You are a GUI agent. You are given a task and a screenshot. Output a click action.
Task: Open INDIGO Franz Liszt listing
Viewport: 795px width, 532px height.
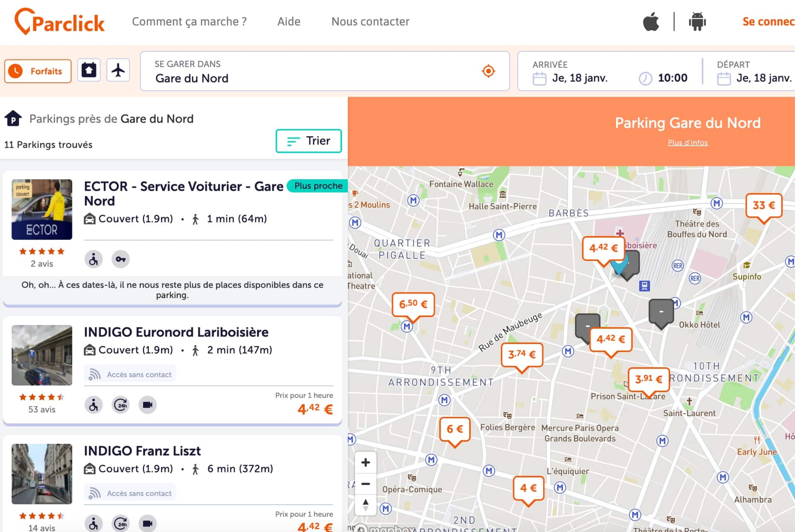[142, 451]
